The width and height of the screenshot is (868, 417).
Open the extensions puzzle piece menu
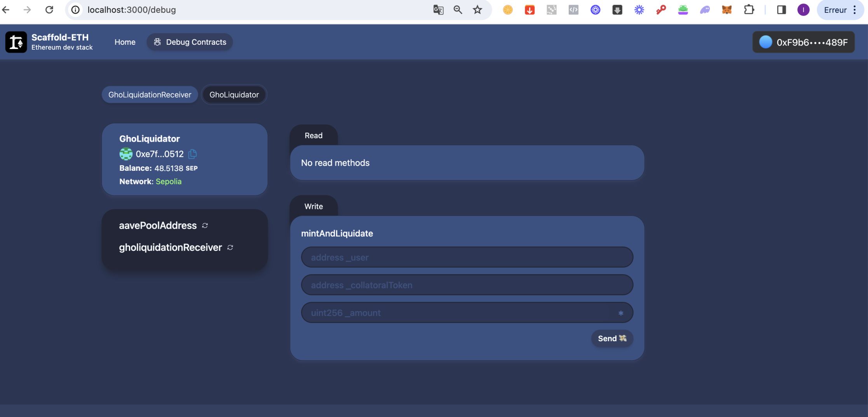(749, 10)
